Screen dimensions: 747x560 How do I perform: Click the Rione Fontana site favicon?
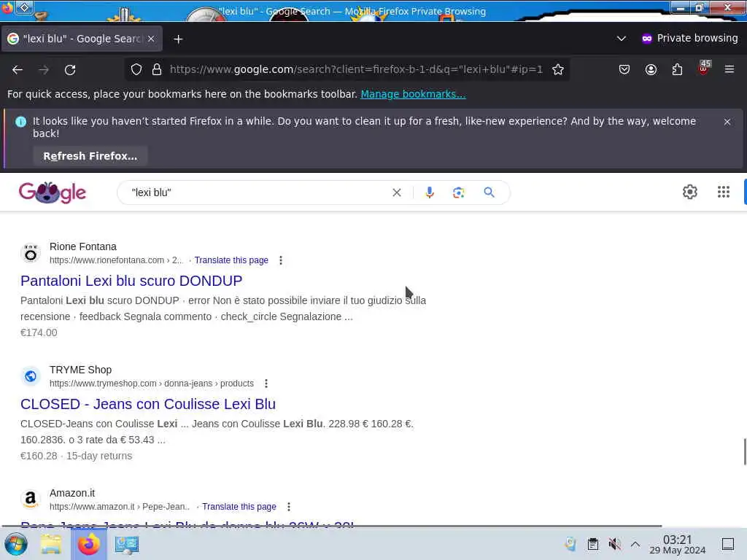coord(31,253)
